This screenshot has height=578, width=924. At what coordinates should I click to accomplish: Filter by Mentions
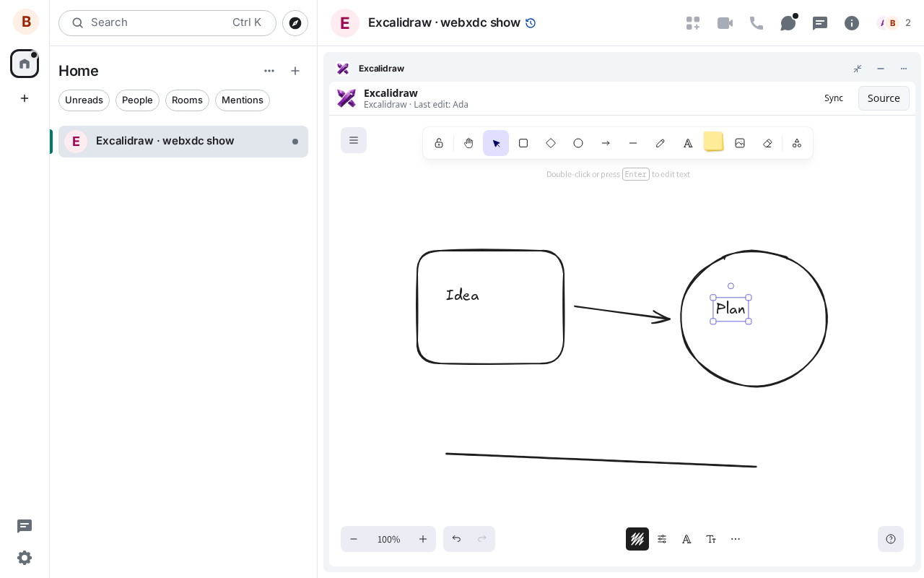pos(243,100)
